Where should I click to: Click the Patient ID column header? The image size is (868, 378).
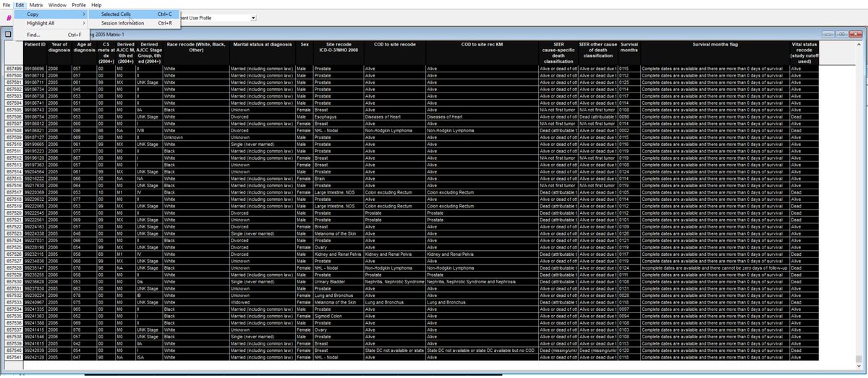coord(35,53)
